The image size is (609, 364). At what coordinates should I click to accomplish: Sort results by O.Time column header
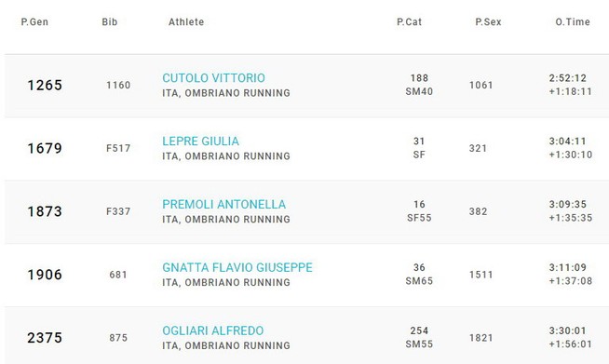[x=573, y=22]
